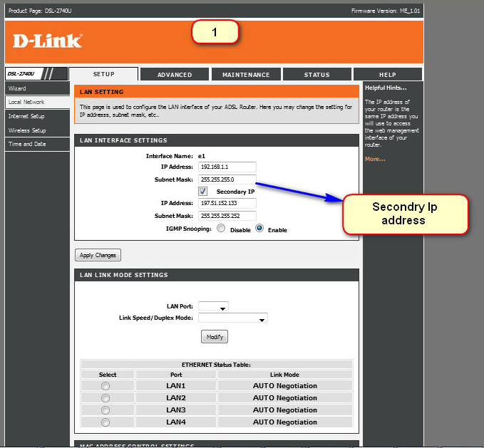The width and height of the screenshot is (484, 448).
Task: Select the LAN1 radio button
Action: (x=106, y=386)
